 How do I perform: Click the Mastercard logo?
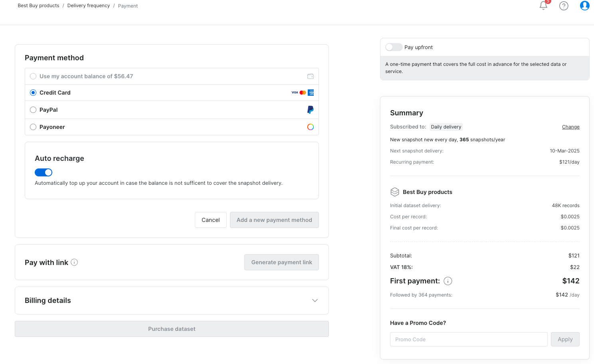303,93
